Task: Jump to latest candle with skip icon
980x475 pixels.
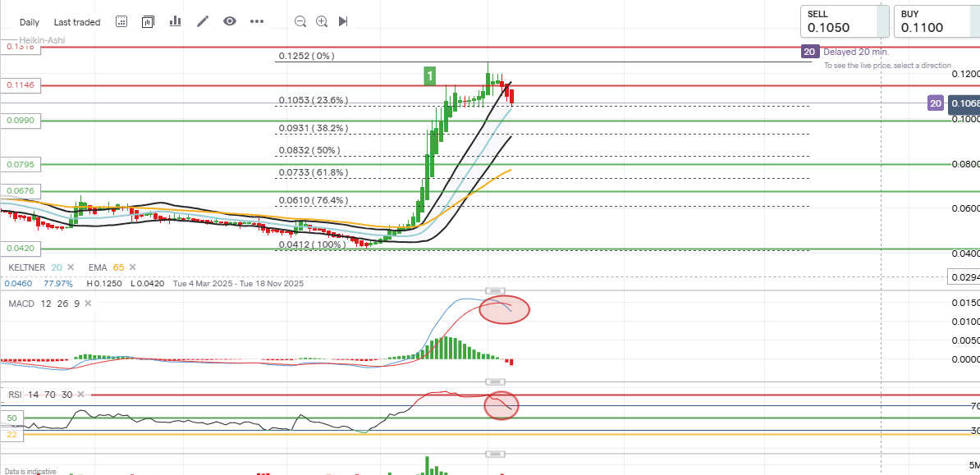Action: pos(343,21)
